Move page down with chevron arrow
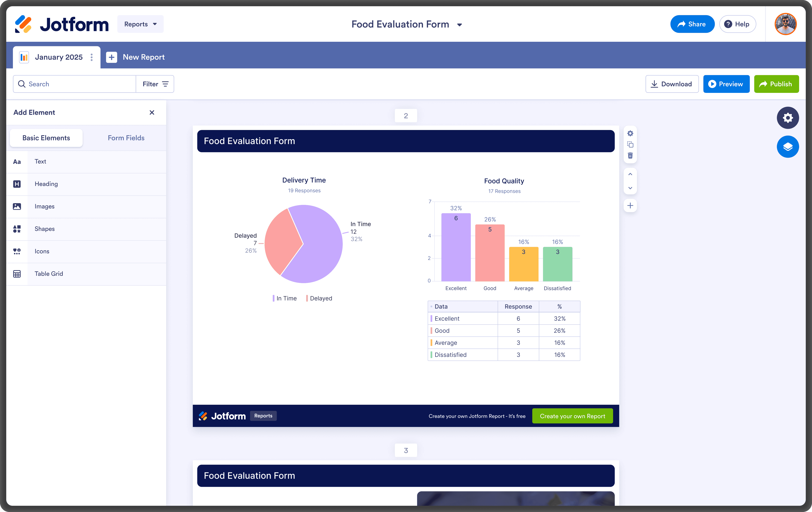Viewport: 812px width, 512px height. [630, 188]
